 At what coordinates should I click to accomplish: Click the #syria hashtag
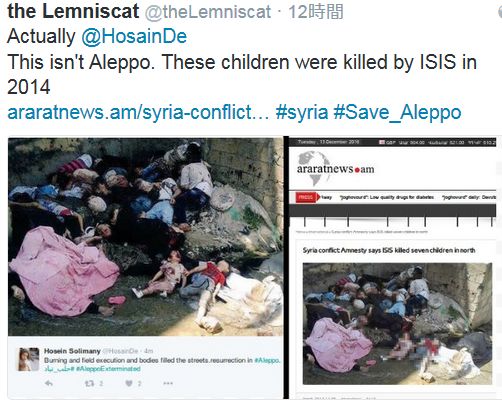[302, 112]
